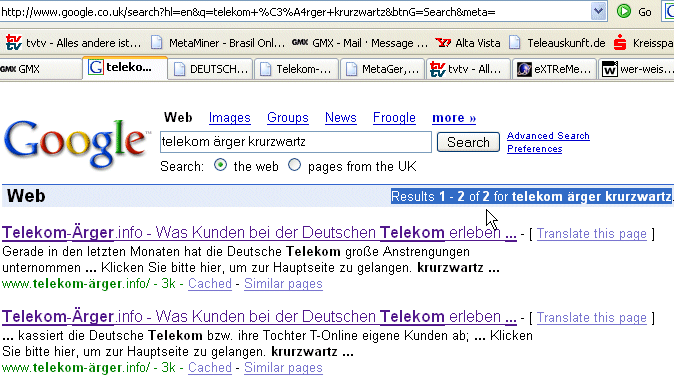Viewport: 674px width, 381px height.
Task: Open the second Telekom-Ärger.info result title
Action: 259,316
